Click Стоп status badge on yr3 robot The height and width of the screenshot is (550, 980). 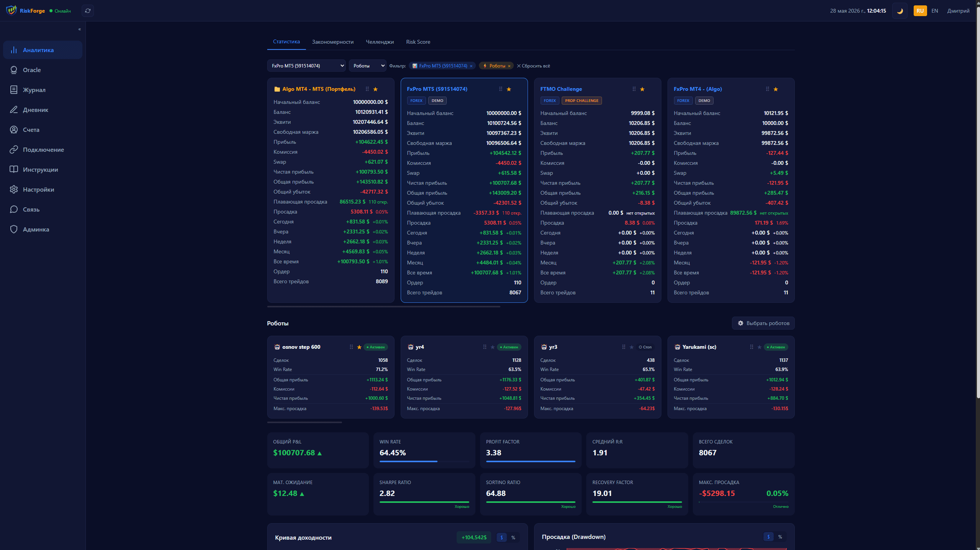click(645, 347)
